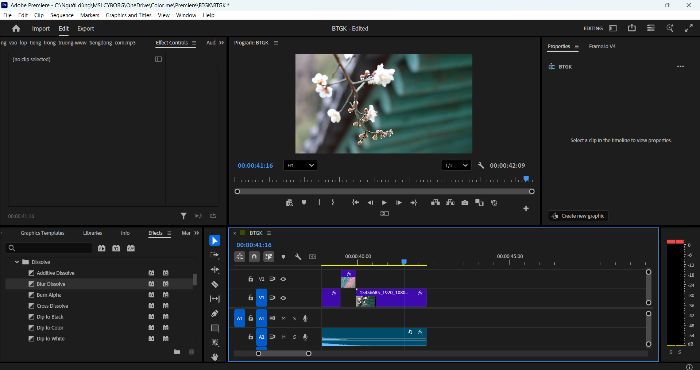Click the Extract button
Image resolution: width=700 pixels, height=370 pixels.
[450, 203]
